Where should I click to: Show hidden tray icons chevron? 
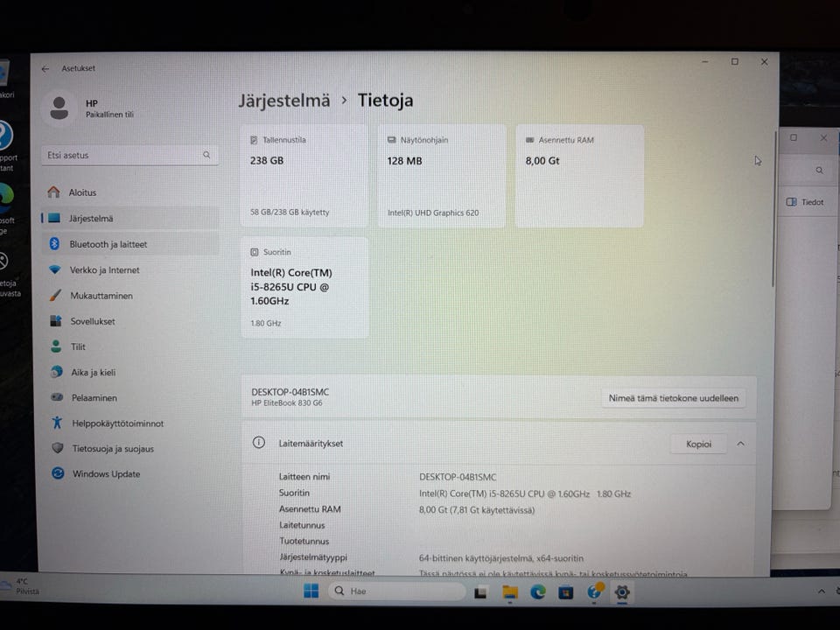(x=822, y=591)
